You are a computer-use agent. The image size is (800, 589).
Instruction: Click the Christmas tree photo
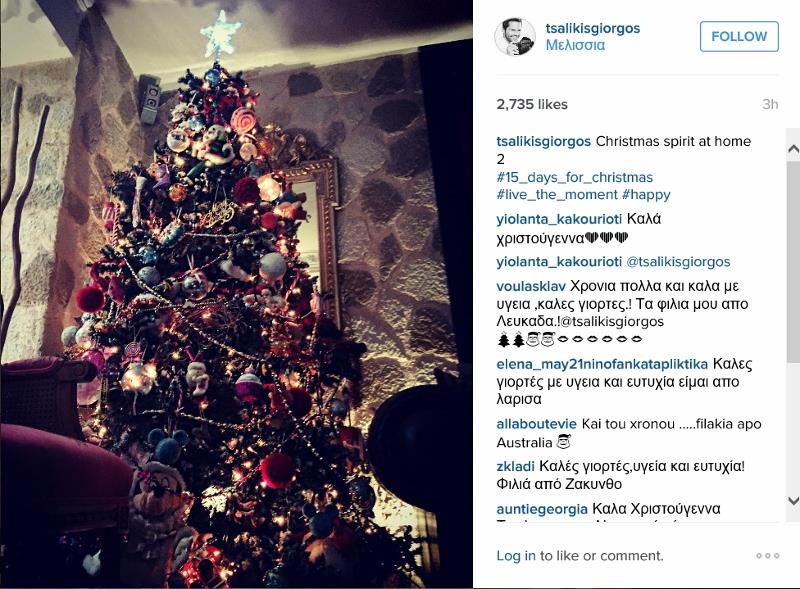(236, 294)
